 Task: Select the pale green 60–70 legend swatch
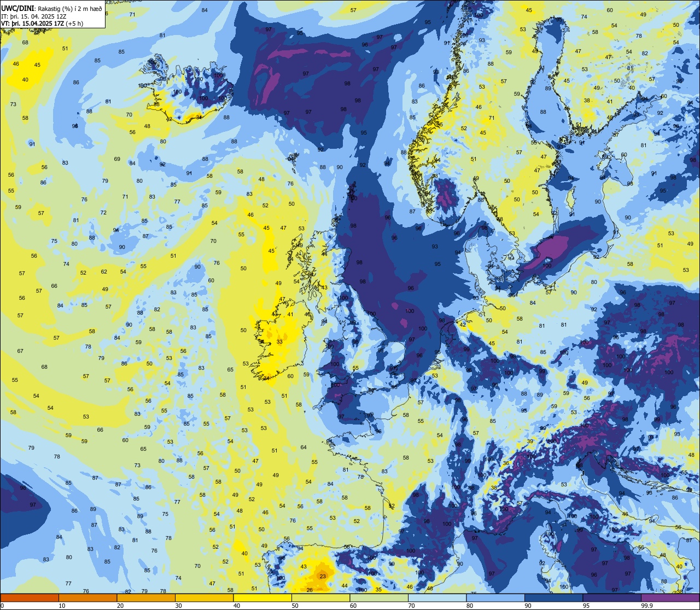pos(379,597)
